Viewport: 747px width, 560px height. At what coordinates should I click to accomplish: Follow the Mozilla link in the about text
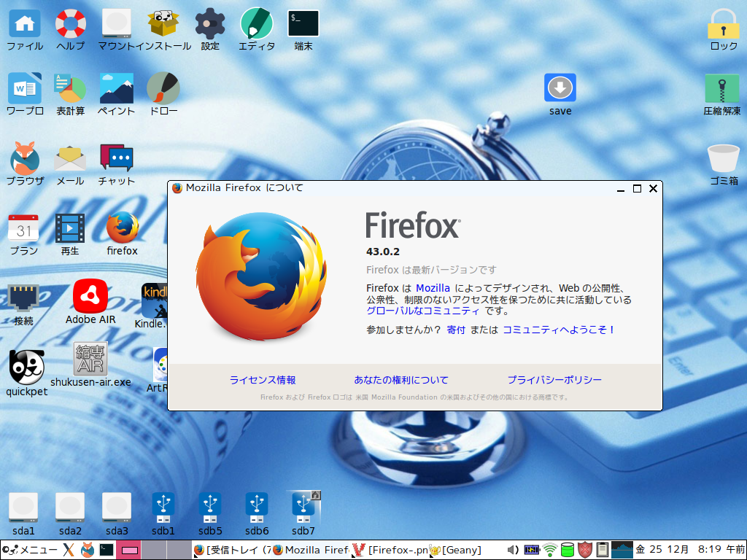[433, 288]
